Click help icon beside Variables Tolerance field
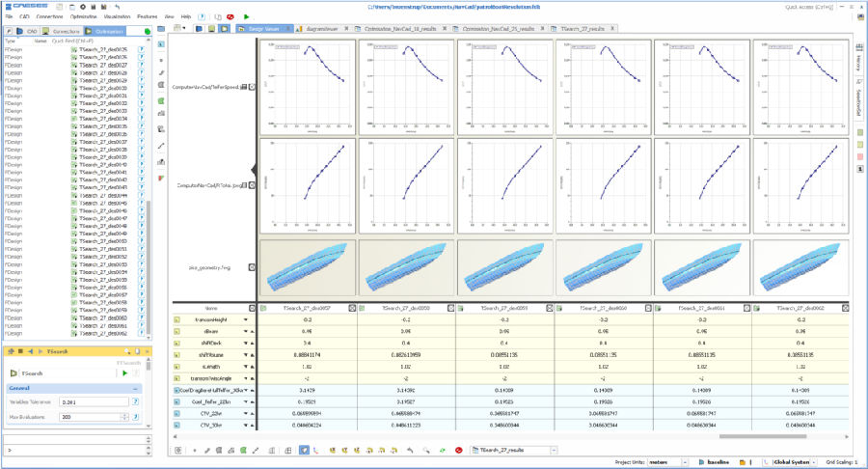This screenshot has height=469, width=868. 136,402
